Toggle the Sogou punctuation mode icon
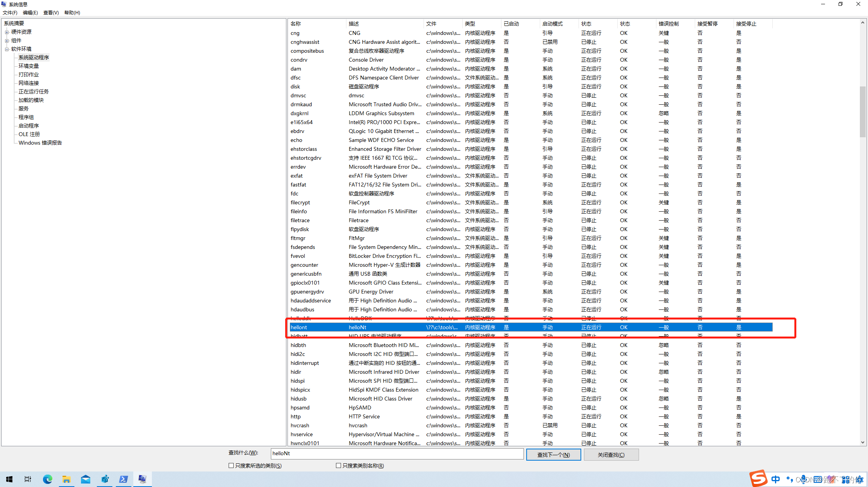 click(x=789, y=480)
